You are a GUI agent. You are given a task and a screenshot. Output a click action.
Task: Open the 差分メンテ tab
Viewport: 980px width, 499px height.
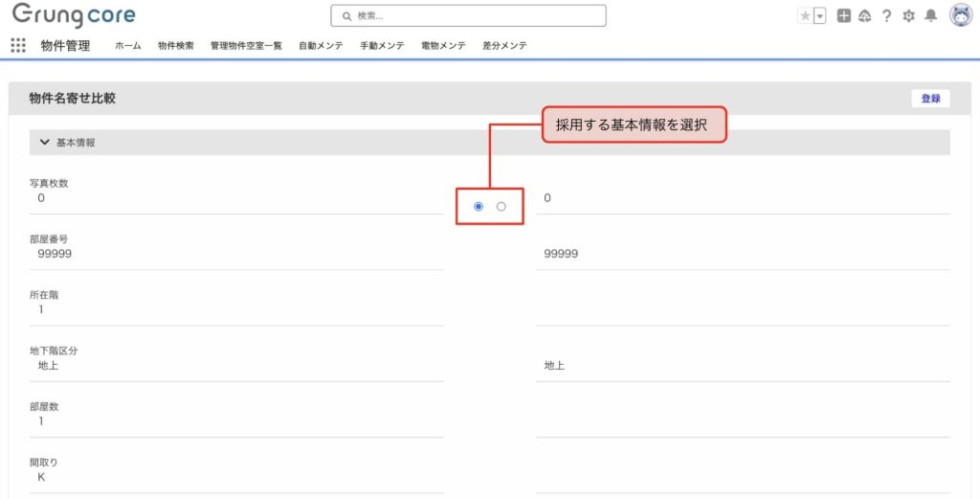tap(504, 46)
